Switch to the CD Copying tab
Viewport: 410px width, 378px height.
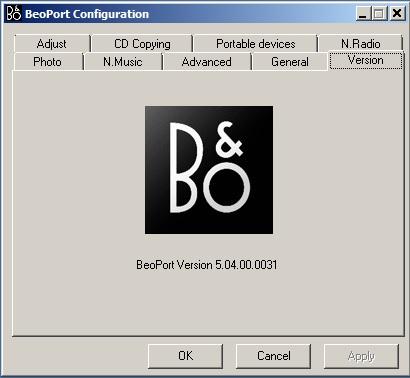(x=142, y=43)
